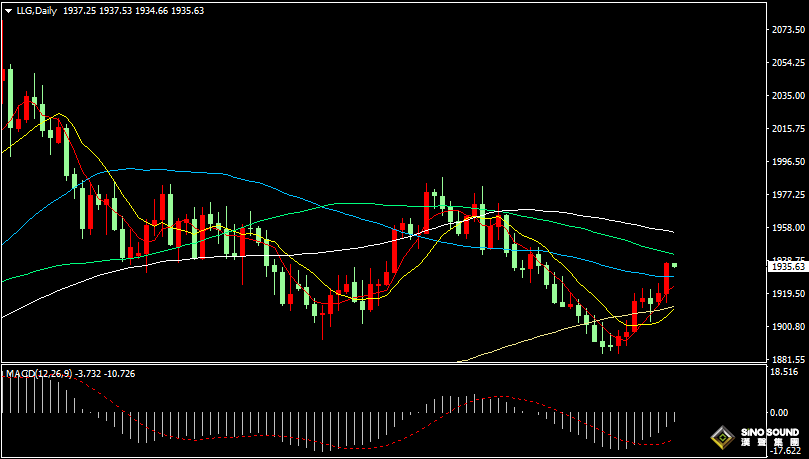Click the Sino Sound diamond logo icon
The width and height of the screenshot is (809, 459).
(x=723, y=437)
